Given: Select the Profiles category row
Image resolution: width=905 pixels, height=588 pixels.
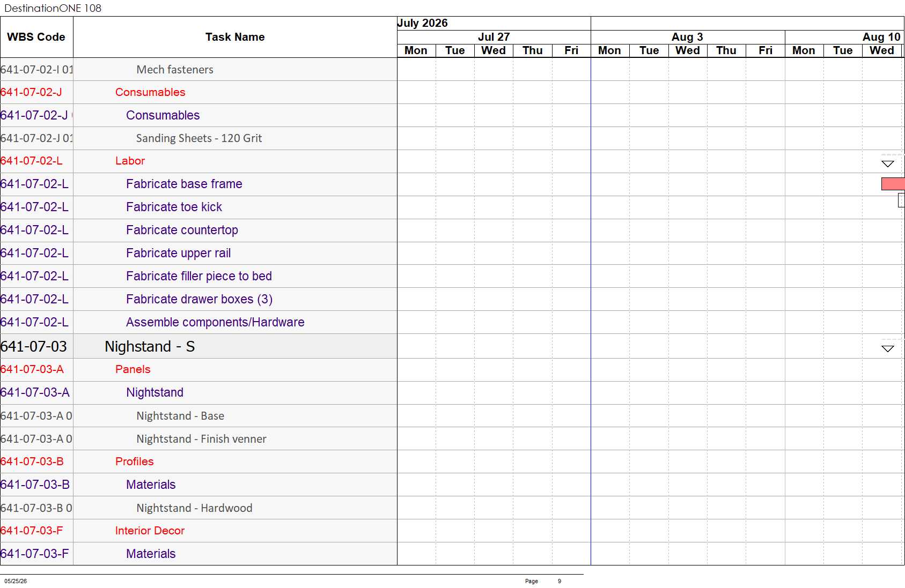Looking at the screenshot, I should (198, 462).
